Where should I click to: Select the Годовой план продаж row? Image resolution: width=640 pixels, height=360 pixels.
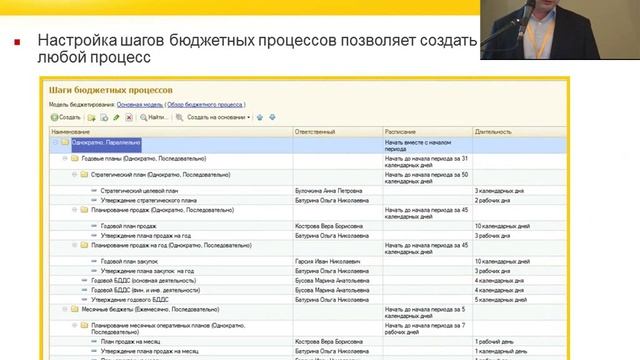point(308,226)
